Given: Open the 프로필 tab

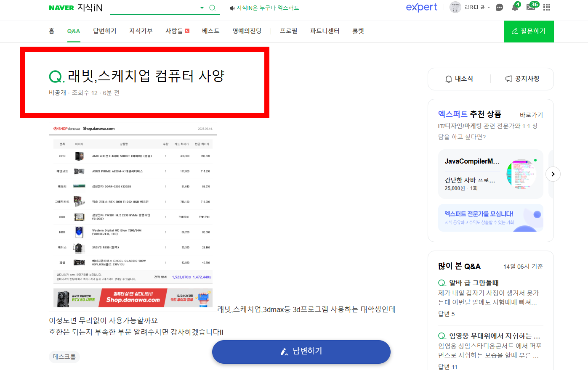Looking at the screenshot, I should pos(289,31).
